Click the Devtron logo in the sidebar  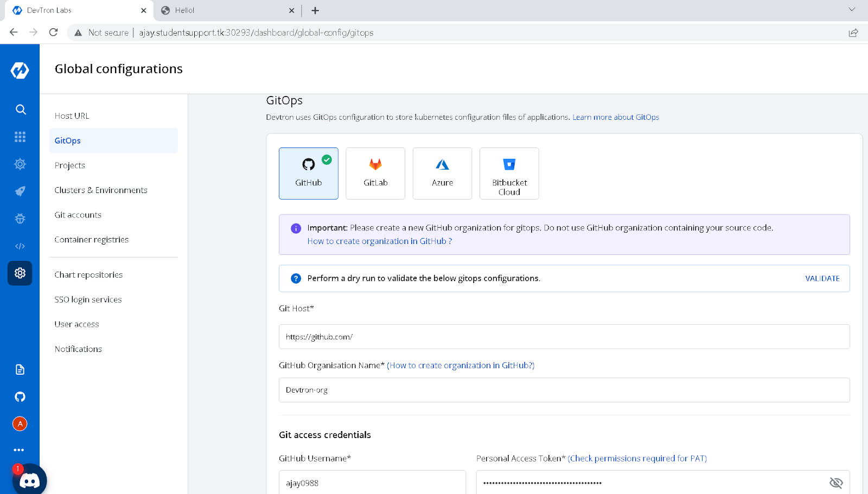[x=20, y=70]
